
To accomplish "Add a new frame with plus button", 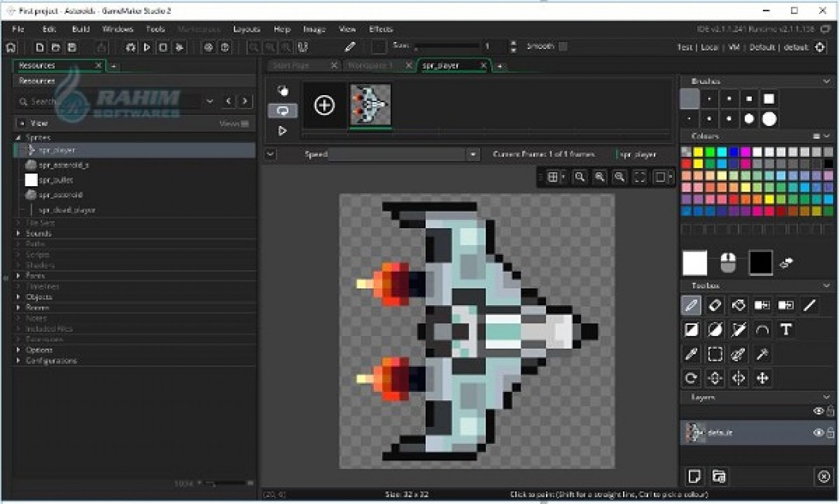I will click(324, 105).
